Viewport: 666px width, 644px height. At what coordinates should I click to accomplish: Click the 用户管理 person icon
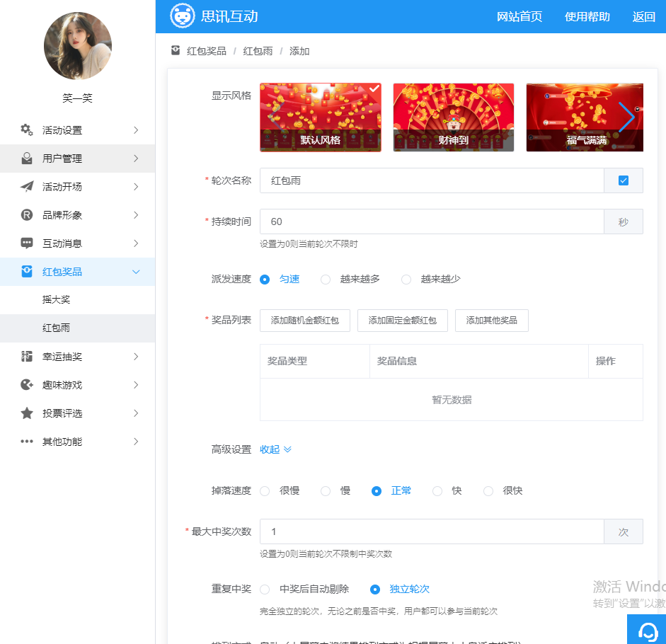[27, 159]
